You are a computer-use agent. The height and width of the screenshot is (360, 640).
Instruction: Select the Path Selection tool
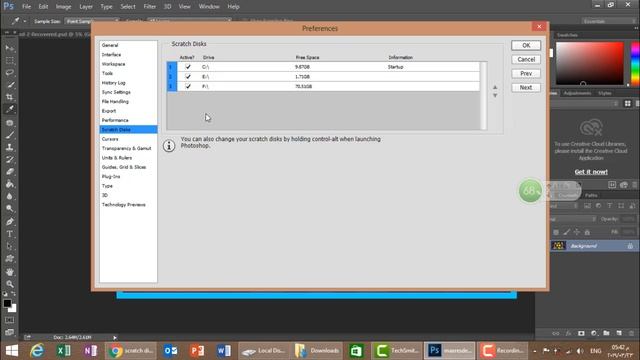click(x=9, y=246)
